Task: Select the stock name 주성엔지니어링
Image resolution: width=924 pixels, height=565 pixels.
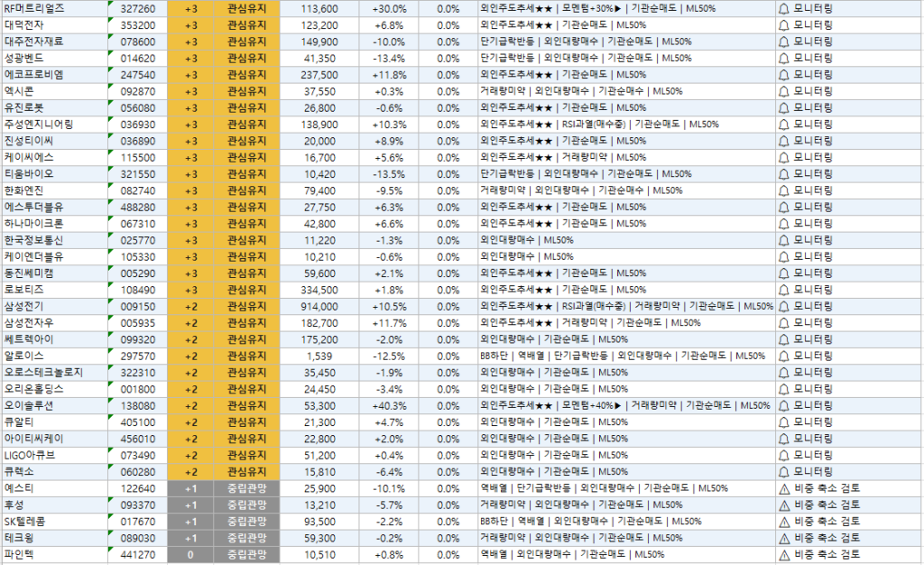Action: [x=39, y=125]
